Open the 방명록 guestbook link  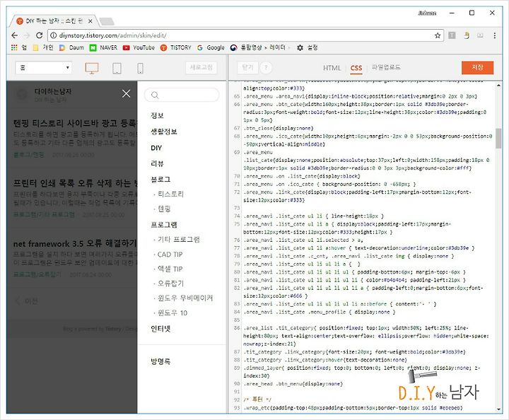pyautogui.click(x=160, y=361)
